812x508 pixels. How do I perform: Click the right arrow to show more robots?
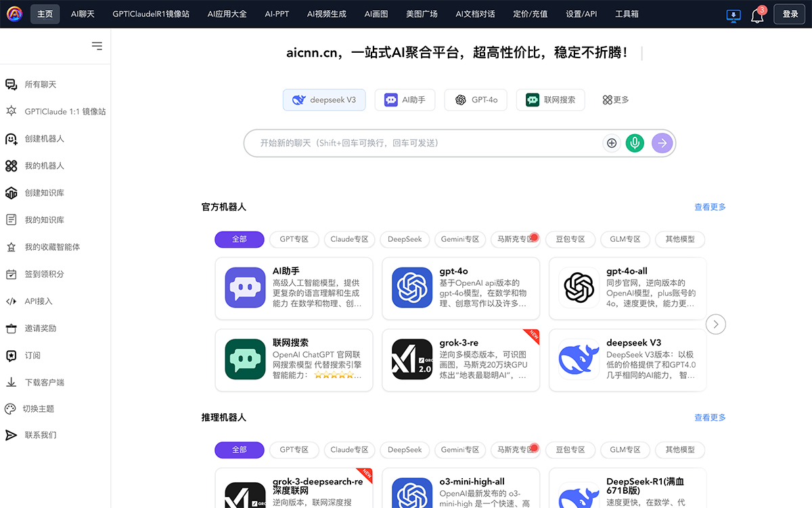715,324
